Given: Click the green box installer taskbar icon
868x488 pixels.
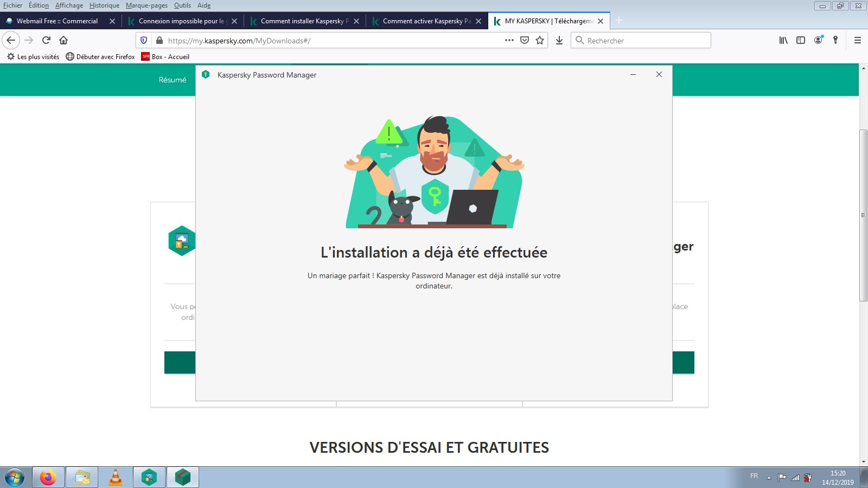Looking at the screenshot, I should click(x=183, y=478).
